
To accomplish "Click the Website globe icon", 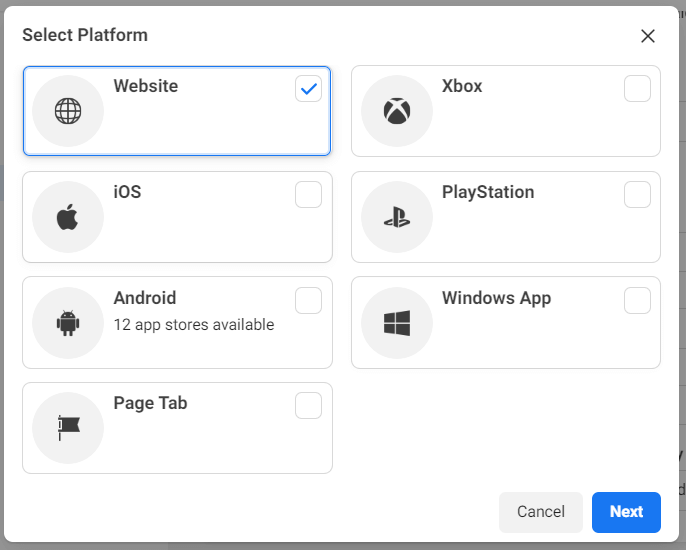I will [x=68, y=111].
